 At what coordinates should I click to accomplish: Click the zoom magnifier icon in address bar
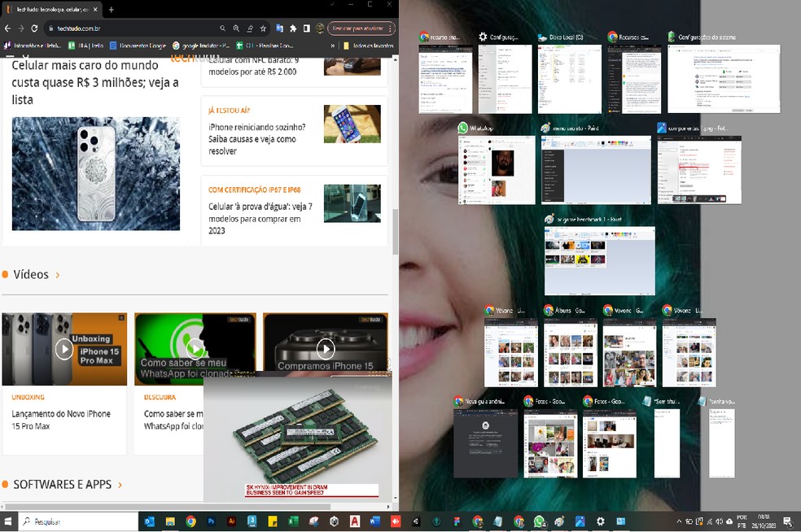[x=238, y=28]
